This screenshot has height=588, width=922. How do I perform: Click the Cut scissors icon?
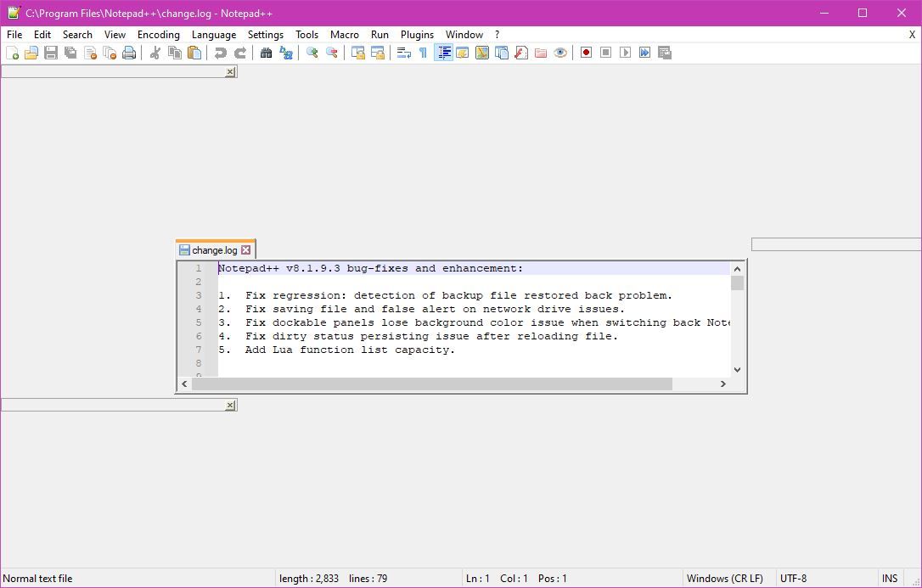(155, 53)
